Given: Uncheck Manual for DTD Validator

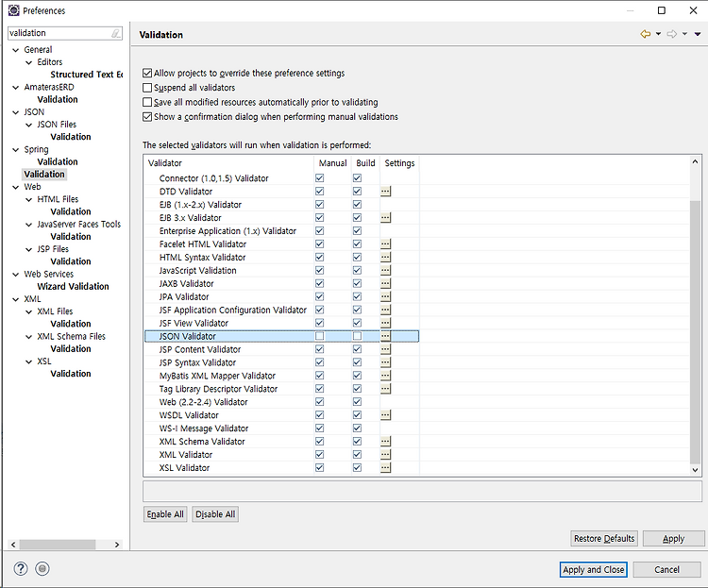Looking at the screenshot, I should tap(320, 191).
